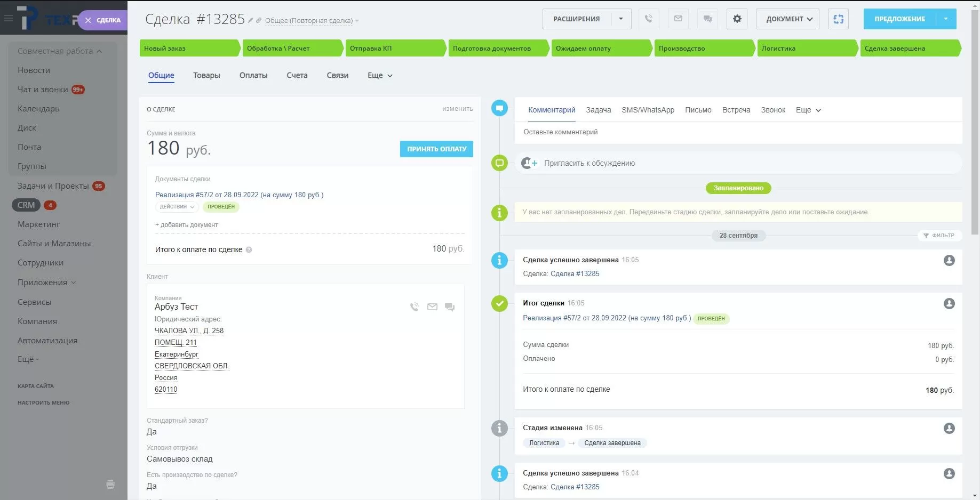The width and height of the screenshot is (980, 500).
Task: Select the Задача tab in timeline
Action: coord(598,110)
